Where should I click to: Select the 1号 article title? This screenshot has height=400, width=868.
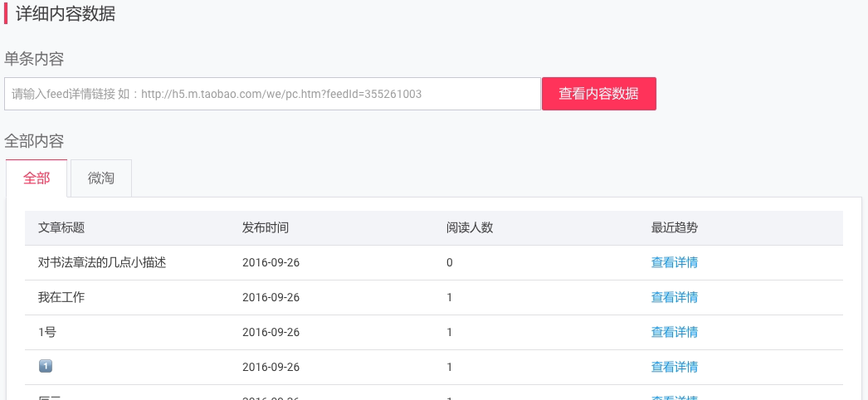(47, 332)
